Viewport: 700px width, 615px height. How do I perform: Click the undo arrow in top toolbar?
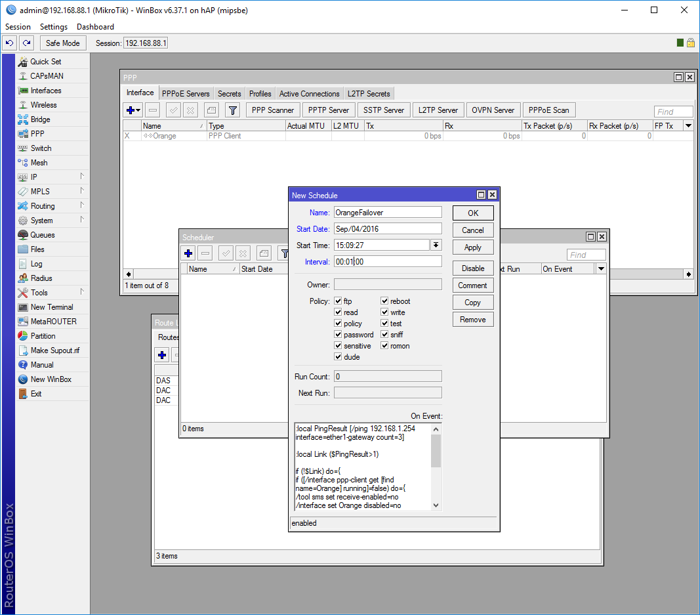[9, 43]
